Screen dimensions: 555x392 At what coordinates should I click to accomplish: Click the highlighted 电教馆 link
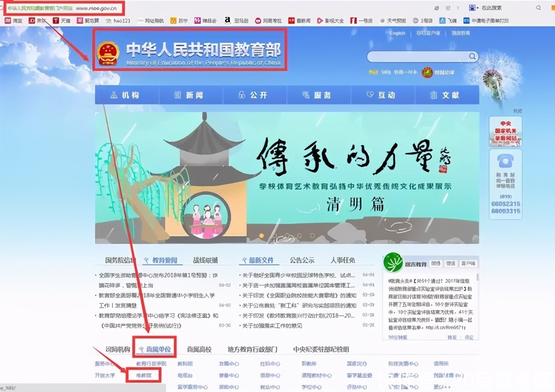coord(144,376)
